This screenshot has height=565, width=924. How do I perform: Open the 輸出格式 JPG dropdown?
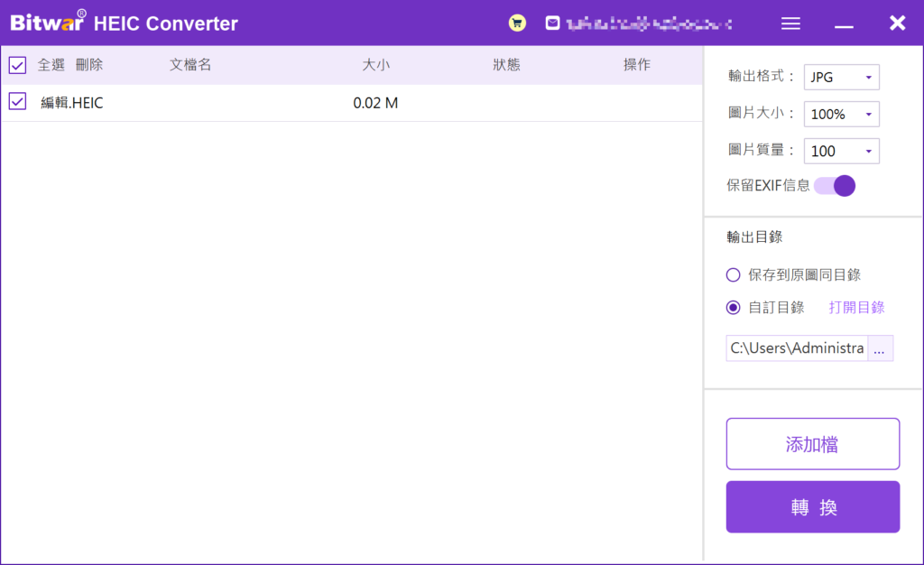(841, 78)
